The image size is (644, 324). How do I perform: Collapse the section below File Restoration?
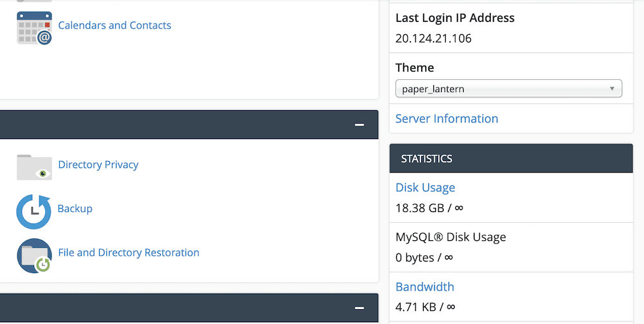pos(359,307)
